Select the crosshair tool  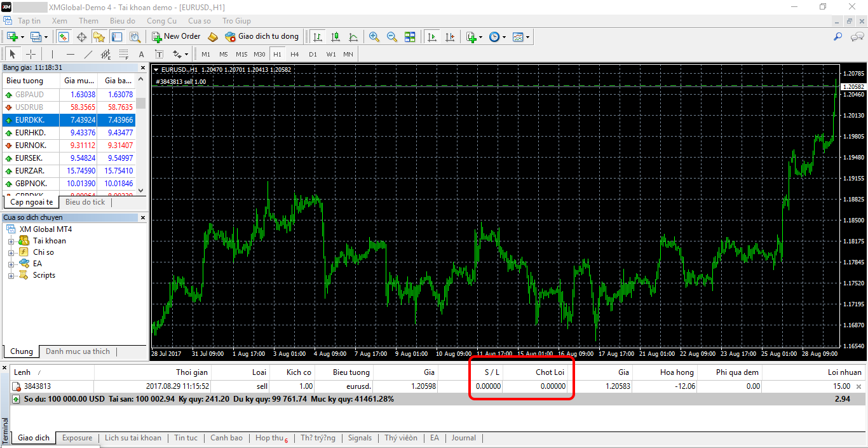pyautogui.click(x=31, y=54)
